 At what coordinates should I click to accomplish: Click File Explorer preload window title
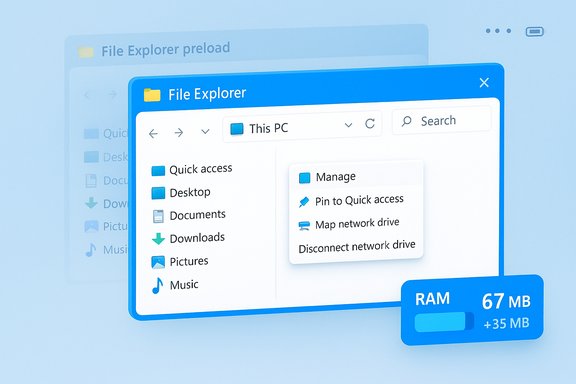click(166, 49)
